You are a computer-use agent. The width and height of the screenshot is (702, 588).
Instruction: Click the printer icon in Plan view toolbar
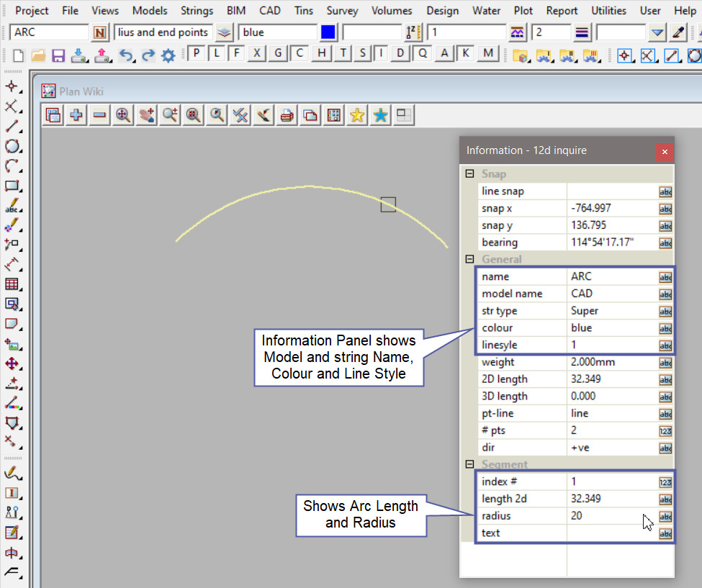[287, 115]
